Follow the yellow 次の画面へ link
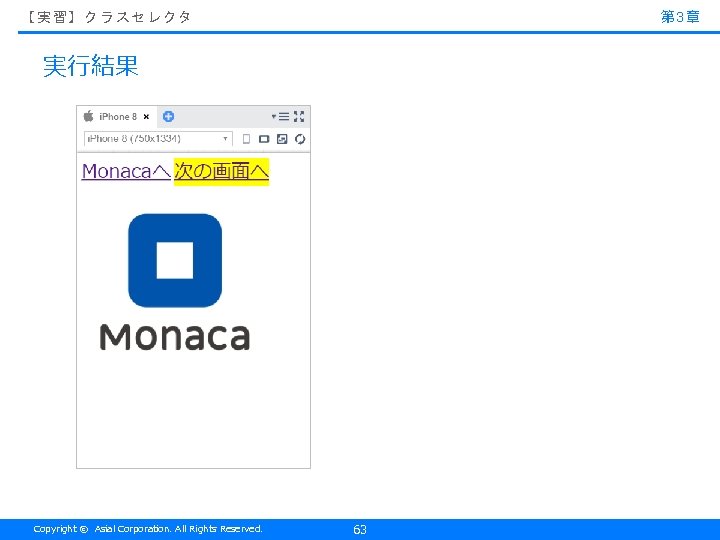Screen dimensions: 720x540 221,172
